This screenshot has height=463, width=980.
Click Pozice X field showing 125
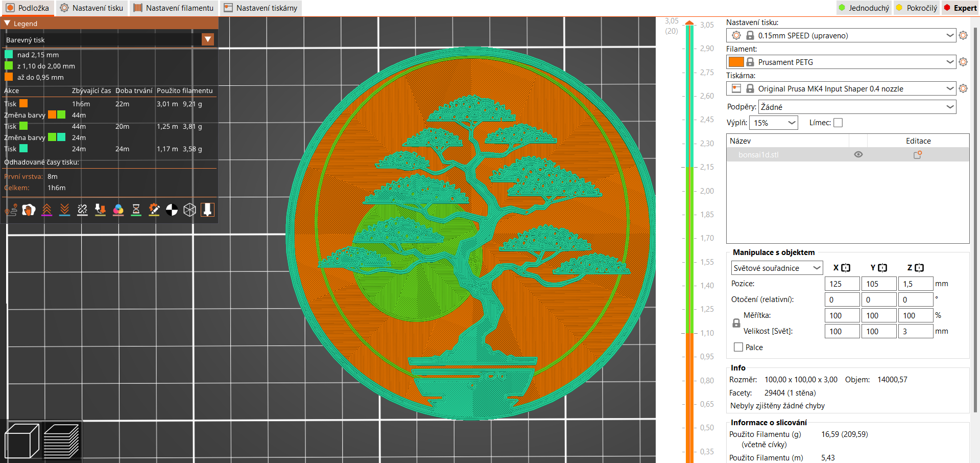[x=842, y=284]
